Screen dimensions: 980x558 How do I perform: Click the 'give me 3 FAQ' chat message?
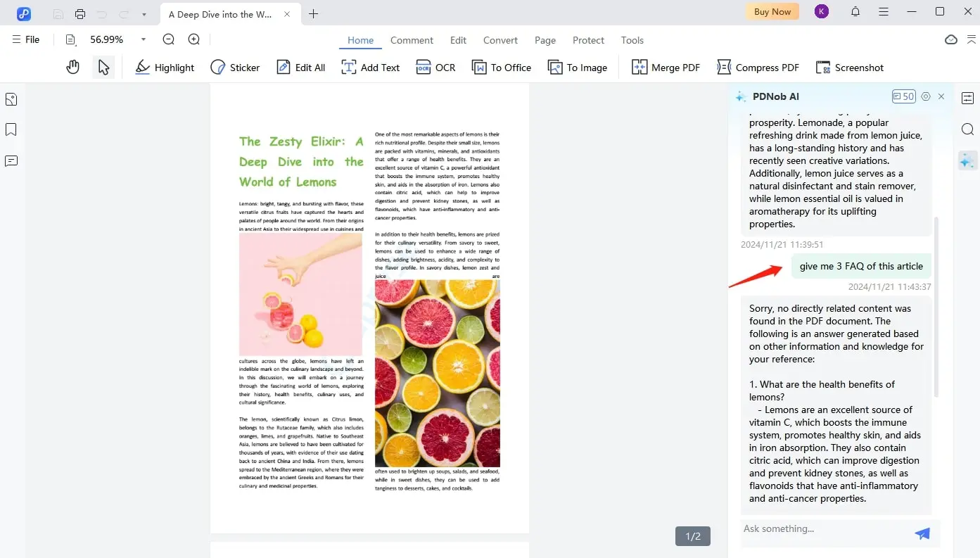861,266
